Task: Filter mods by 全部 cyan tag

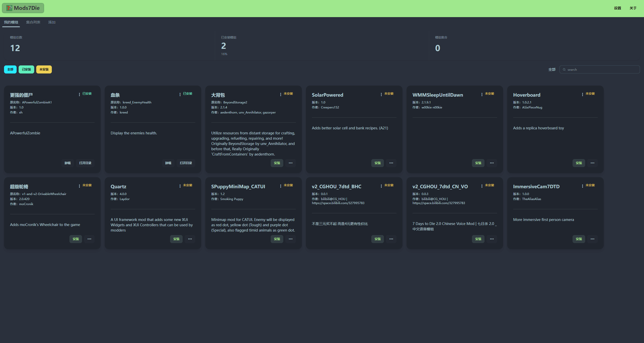Action: coord(10,69)
